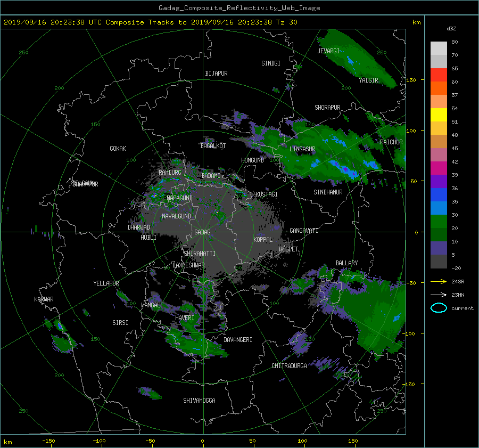Click the JEVARGI city label
The image size is (479, 448).
pos(328,51)
